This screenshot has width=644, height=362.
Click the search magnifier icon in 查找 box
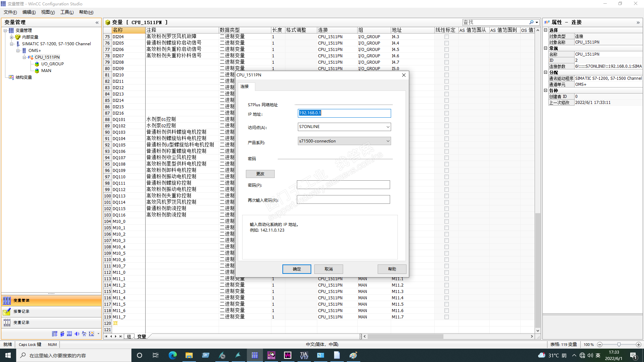click(531, 22)
